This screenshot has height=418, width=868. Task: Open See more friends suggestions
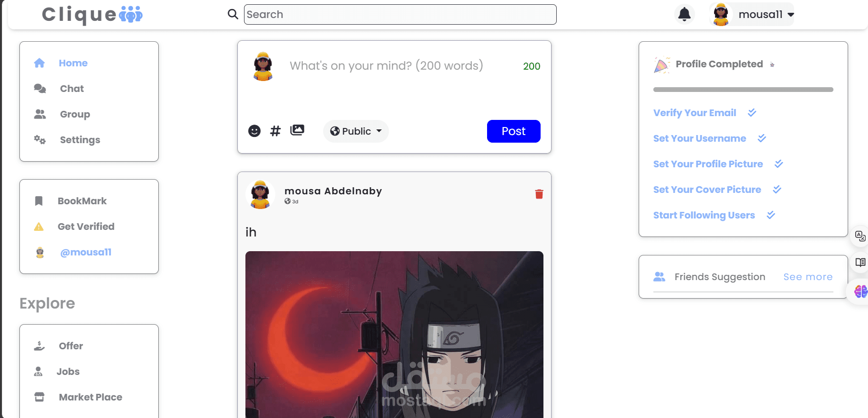[808, 277]
